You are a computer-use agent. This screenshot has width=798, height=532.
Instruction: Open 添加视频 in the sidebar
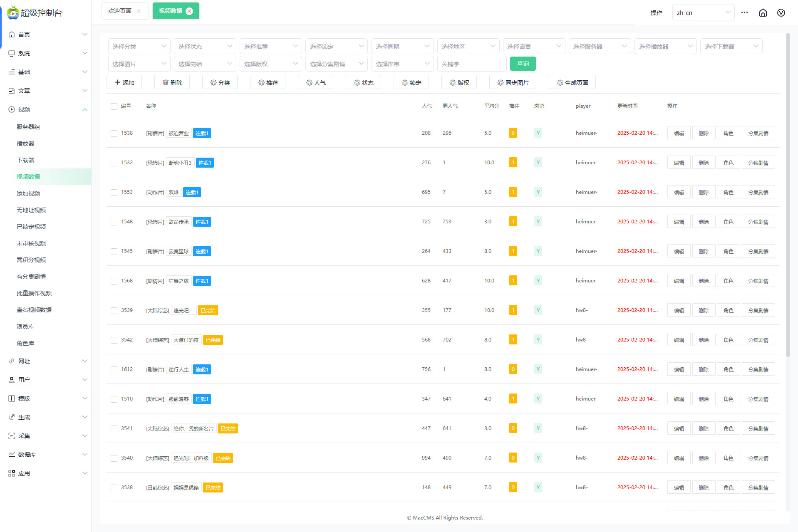coord(28,193)
